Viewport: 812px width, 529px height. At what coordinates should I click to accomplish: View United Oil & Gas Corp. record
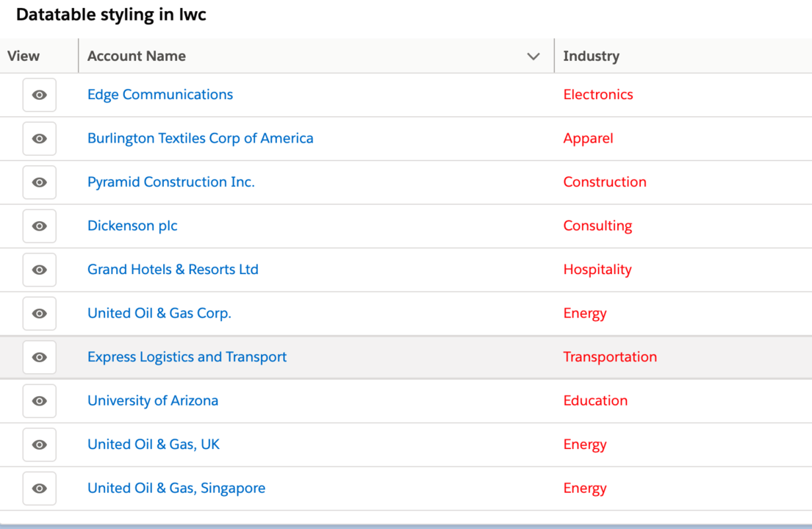coord(40,314)
